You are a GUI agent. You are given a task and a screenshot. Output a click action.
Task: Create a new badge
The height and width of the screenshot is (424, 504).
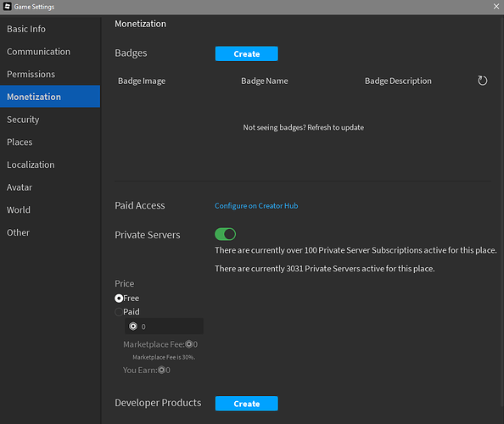(x=247, y=53)
